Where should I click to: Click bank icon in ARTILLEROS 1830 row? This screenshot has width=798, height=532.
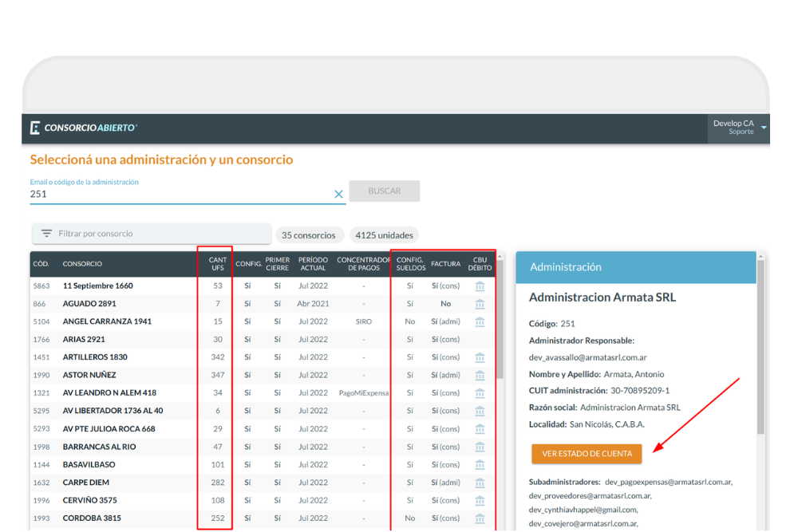click(480, 357)
